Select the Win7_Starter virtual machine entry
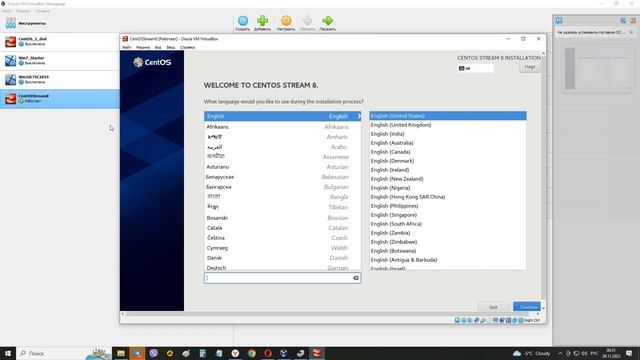Image resolution: width=640 pixels, height=360 pixels. (60, 61)
